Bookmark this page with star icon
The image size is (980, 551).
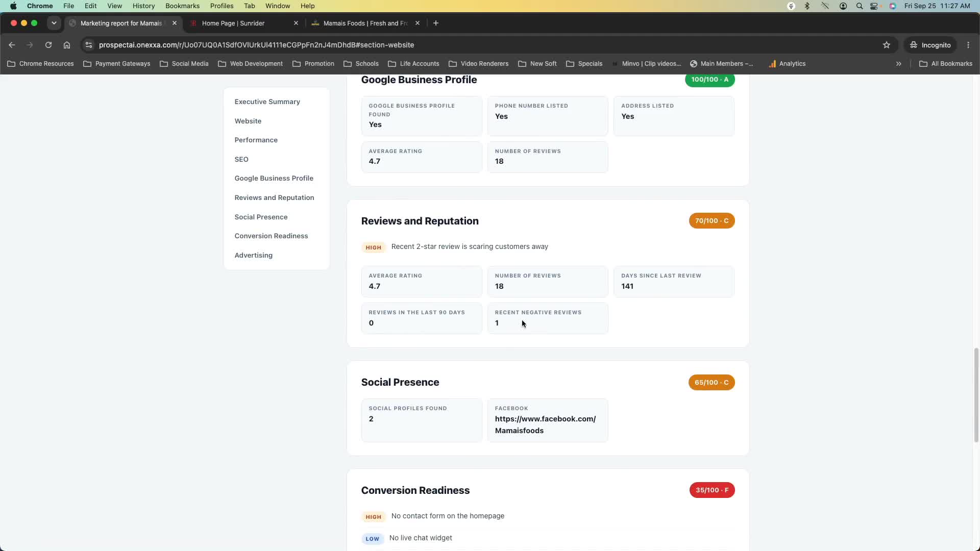coord(887,45)
